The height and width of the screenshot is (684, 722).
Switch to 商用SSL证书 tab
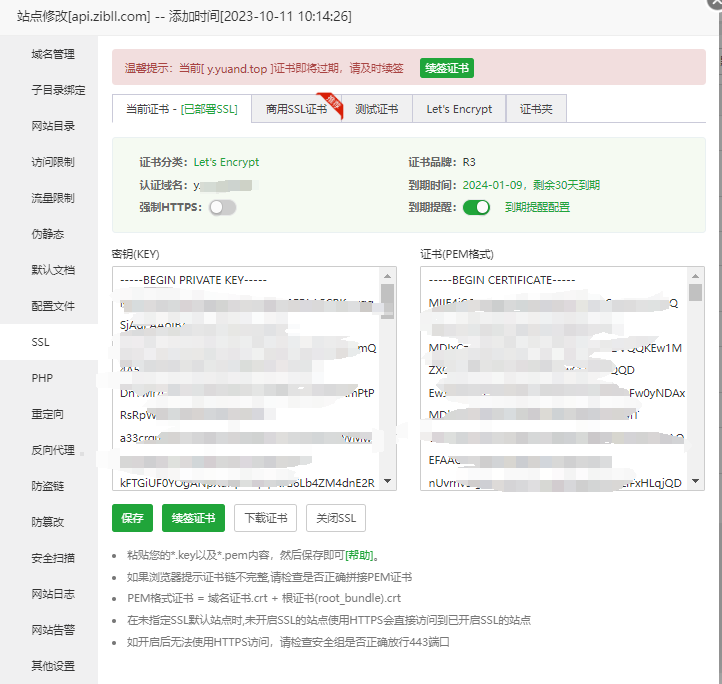[x=297, y=109]
